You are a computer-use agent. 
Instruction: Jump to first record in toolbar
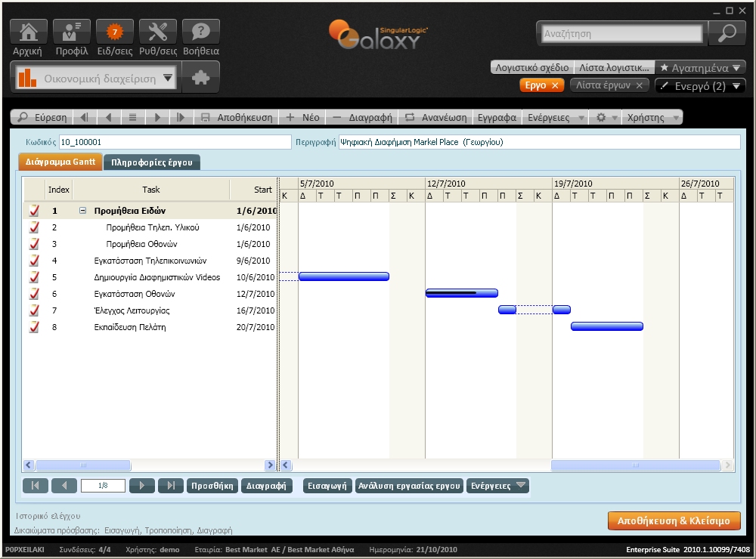(x=85, y=117)
